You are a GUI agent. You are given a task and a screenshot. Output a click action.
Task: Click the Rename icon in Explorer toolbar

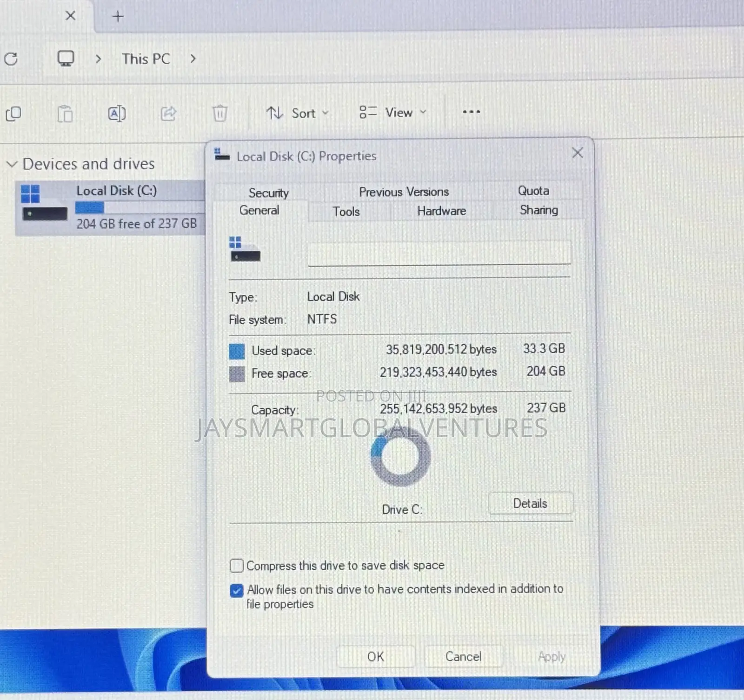coord(117,113)
